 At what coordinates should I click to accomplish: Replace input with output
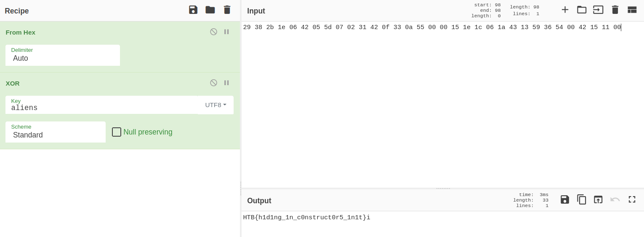(598, 199)
